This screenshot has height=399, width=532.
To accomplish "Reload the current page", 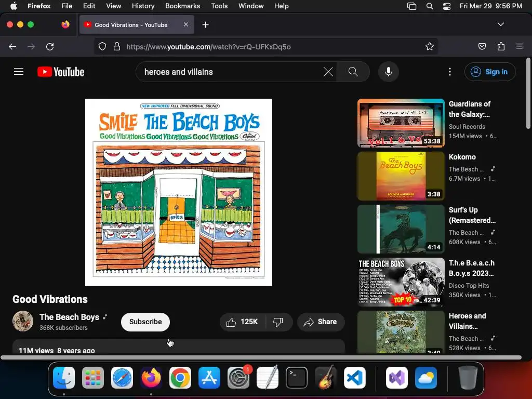I will 50,46.
